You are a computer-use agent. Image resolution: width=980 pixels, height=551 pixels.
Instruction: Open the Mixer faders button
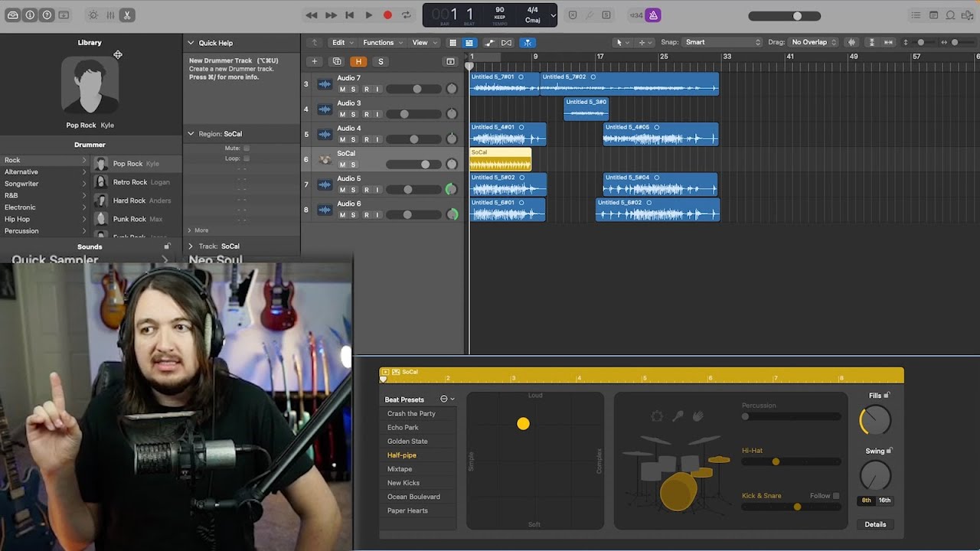(x=110, y=15)
